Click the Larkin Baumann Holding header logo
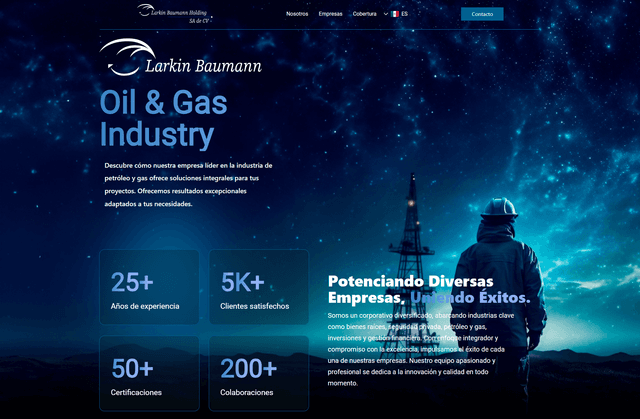This screenshot has height=419, width=640. click(x=176, y=13)
